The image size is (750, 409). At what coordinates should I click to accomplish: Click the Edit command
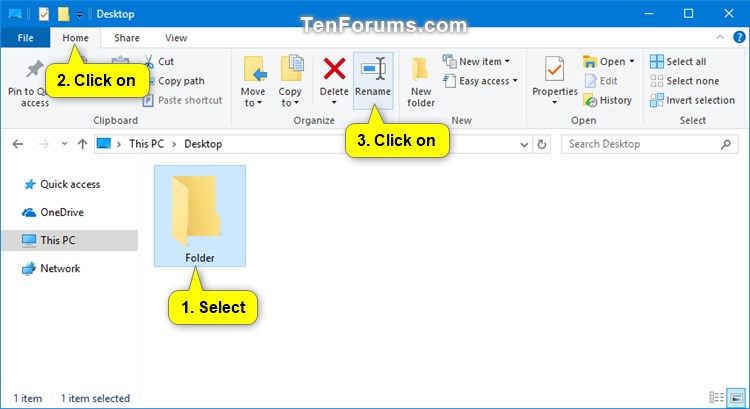(601, 81)
